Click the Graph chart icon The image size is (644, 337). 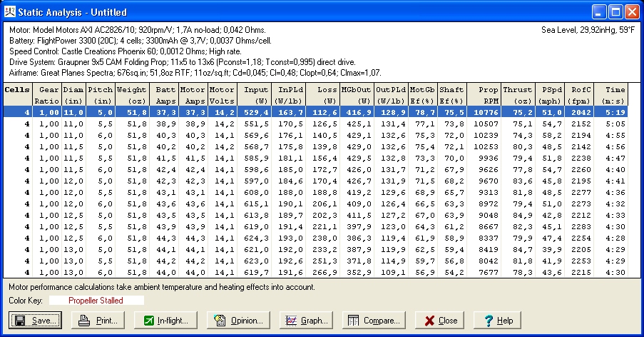click(290, 321)
